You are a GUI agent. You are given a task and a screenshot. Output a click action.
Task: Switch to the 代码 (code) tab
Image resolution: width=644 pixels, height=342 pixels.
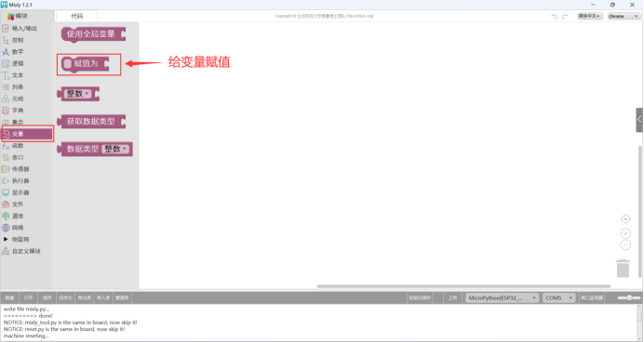coord(77,16)
